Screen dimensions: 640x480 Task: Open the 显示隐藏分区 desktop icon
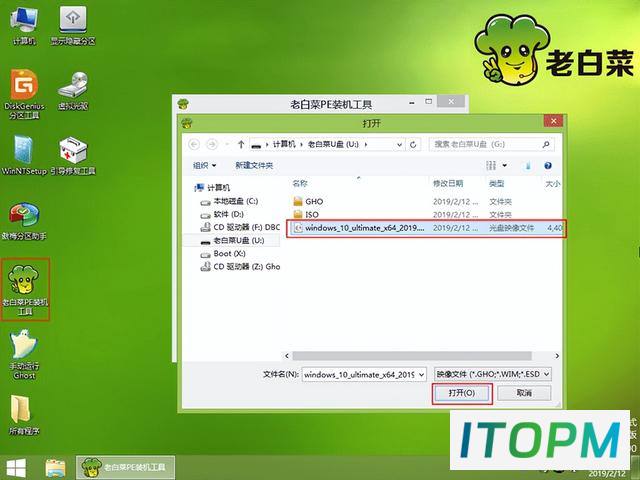pos(73,25)
